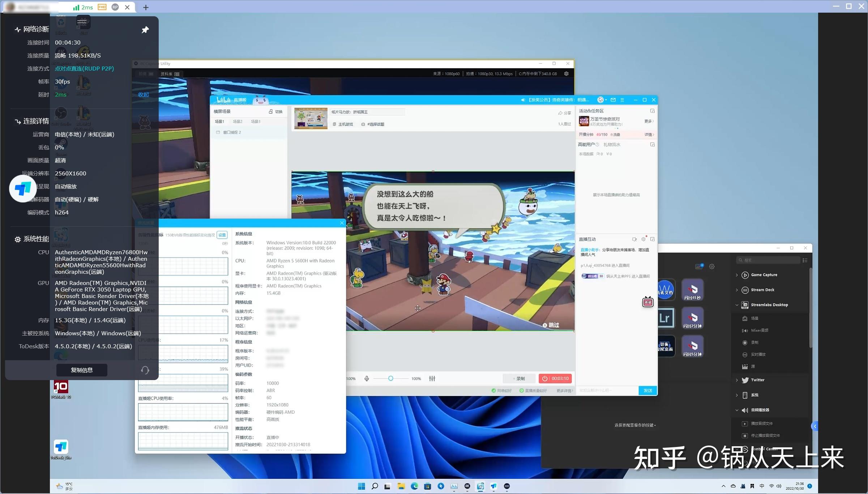868x494 pixels.
Task: Open a new remote session tab with plus
Action: coord(146,7)
